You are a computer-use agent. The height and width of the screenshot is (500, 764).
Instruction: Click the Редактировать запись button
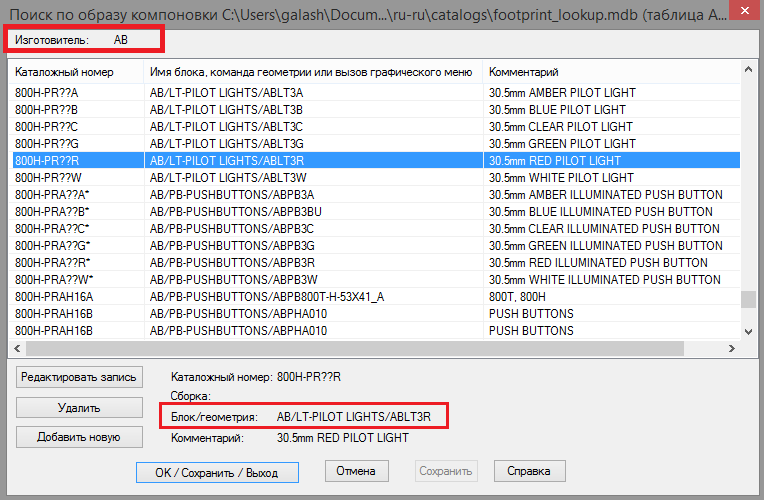[x=79, y=377]
